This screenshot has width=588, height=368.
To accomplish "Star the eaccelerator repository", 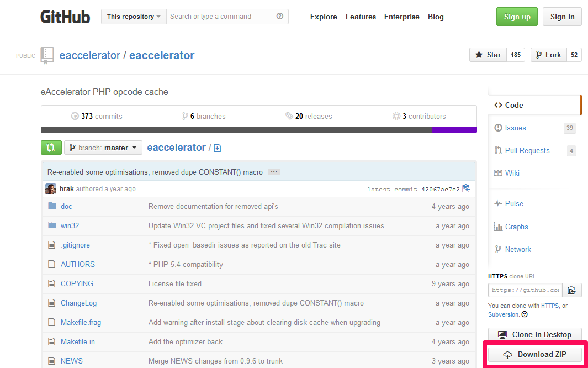I will (488, 55).
